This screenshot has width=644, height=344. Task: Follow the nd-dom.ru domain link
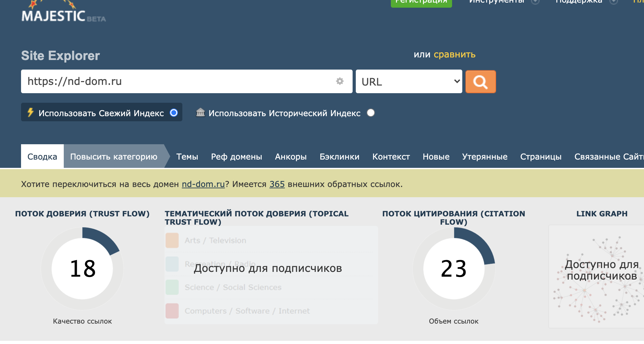(x=203, y=184)
